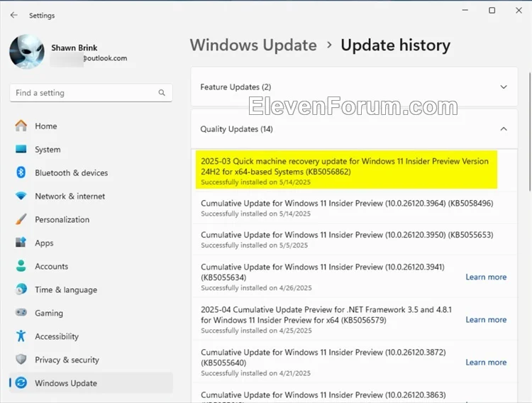Select the KB5058496 cumulative update entry

[x=354, y=208]
